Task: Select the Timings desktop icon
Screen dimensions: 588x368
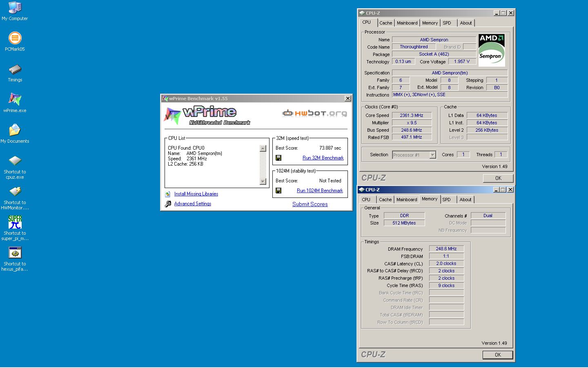Action: (15, 69)
